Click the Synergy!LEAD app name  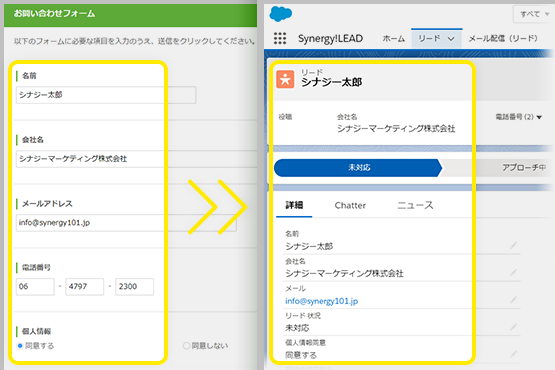[330, 38]
